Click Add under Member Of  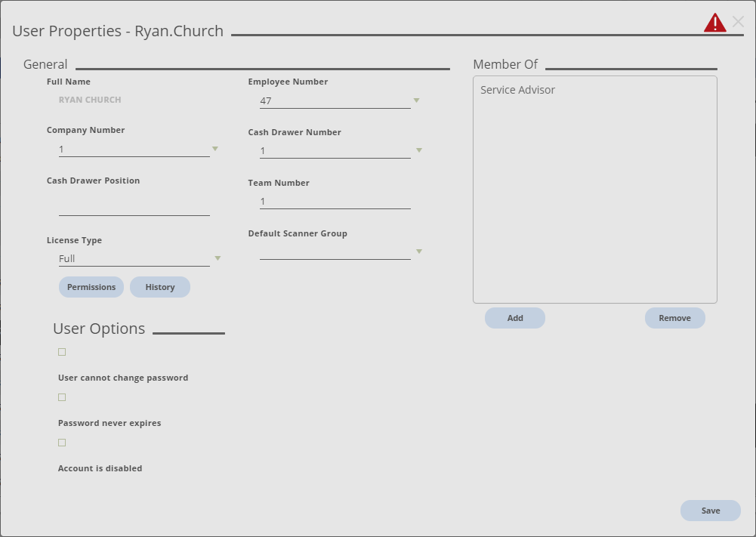point(515,318)
